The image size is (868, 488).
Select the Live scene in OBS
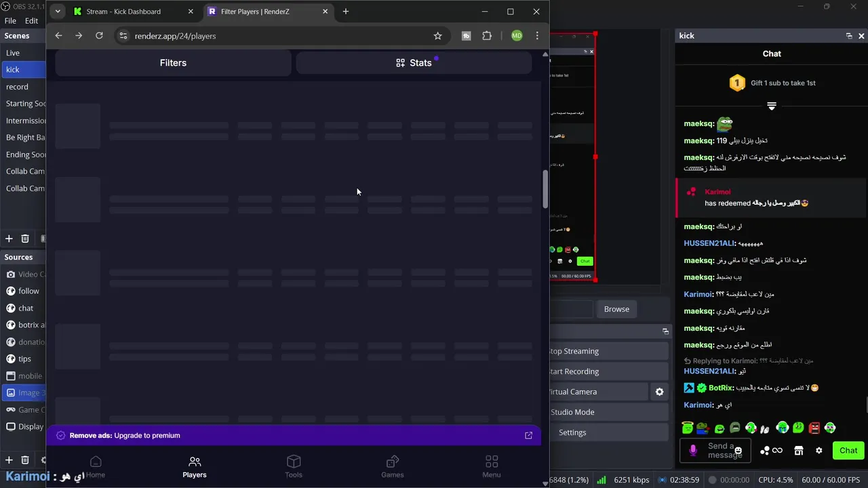(x=23, y=52)
